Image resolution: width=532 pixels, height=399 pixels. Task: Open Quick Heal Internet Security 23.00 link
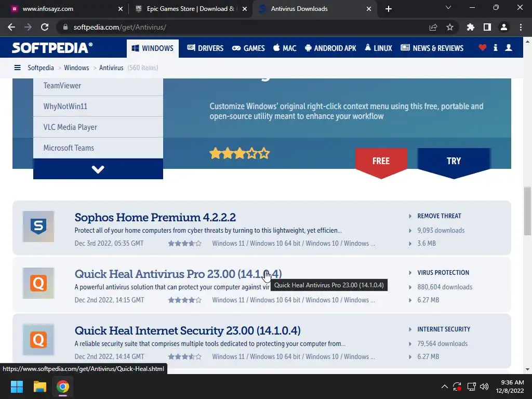[188, 330]
